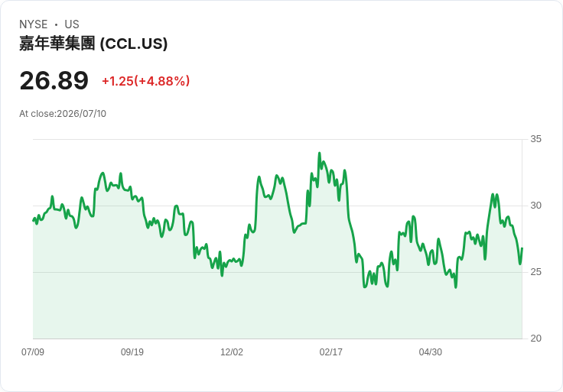Click the 20 price axis label
This screenshot has height=392, width=563.
(535, 339)
